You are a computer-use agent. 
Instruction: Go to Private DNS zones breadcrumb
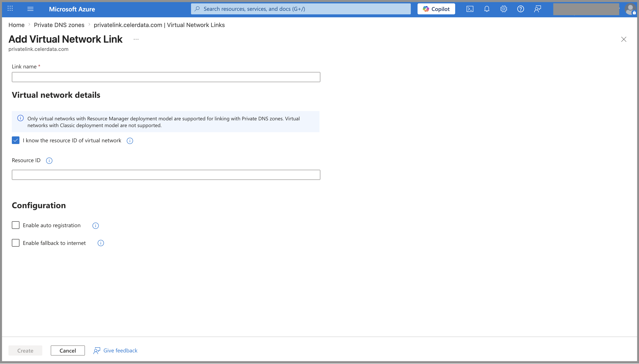[x=59, y=25]
